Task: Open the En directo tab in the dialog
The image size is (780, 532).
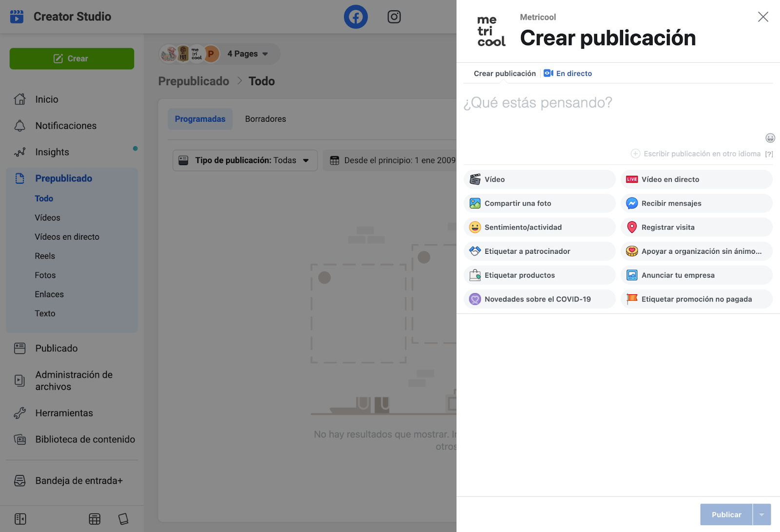Action: tap(567, 73)
